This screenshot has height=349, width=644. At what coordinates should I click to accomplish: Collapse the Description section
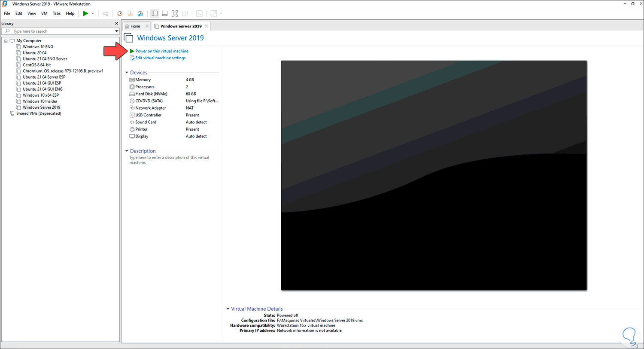[x=127, y=151]
